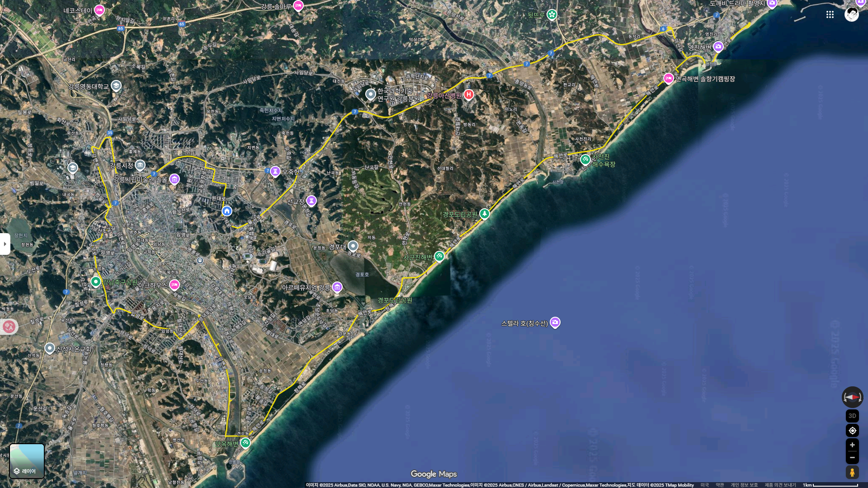Click the blue home marker
Screen dimensions: 868x488
point(227,211)
